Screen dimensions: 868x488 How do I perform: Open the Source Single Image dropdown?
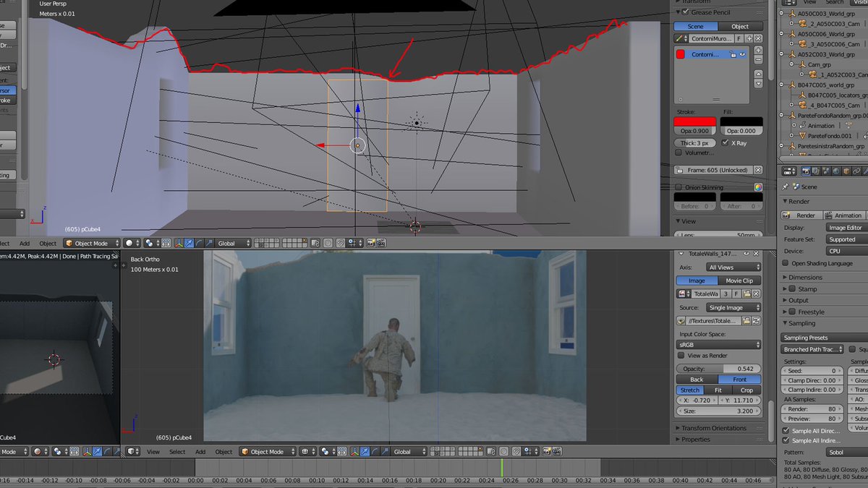tap(733, 307)
